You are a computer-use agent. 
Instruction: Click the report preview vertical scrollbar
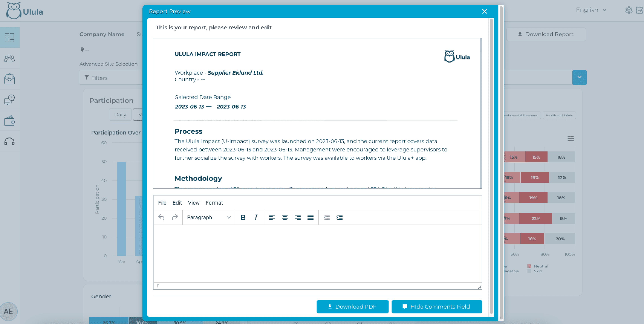(481, 112)
